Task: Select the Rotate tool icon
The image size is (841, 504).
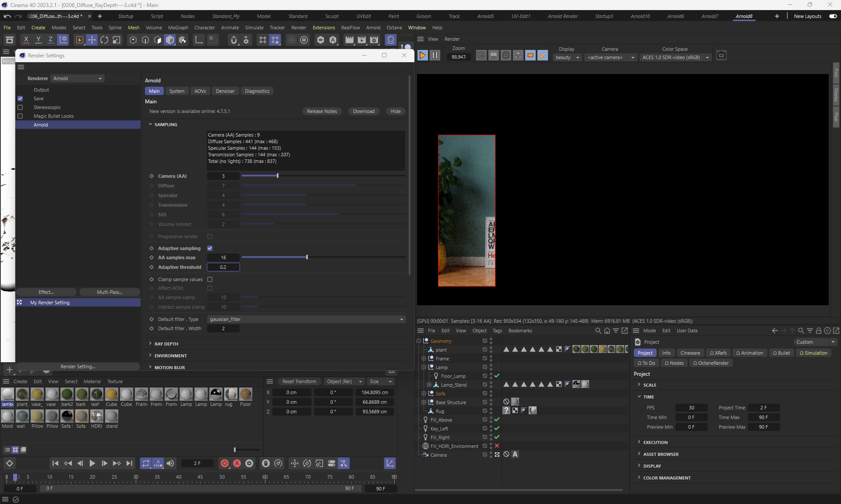Action: tap(104, 40)
